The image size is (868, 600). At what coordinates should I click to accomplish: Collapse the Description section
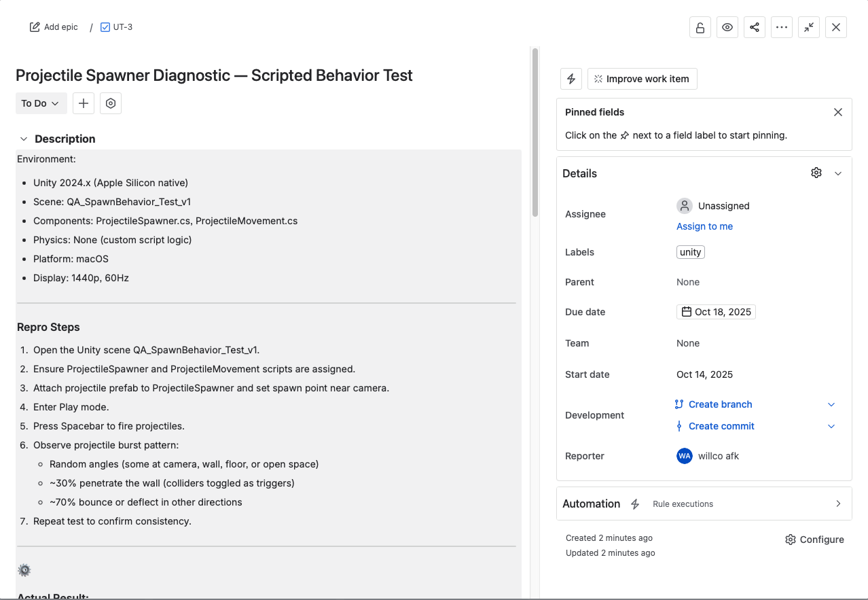24,139
